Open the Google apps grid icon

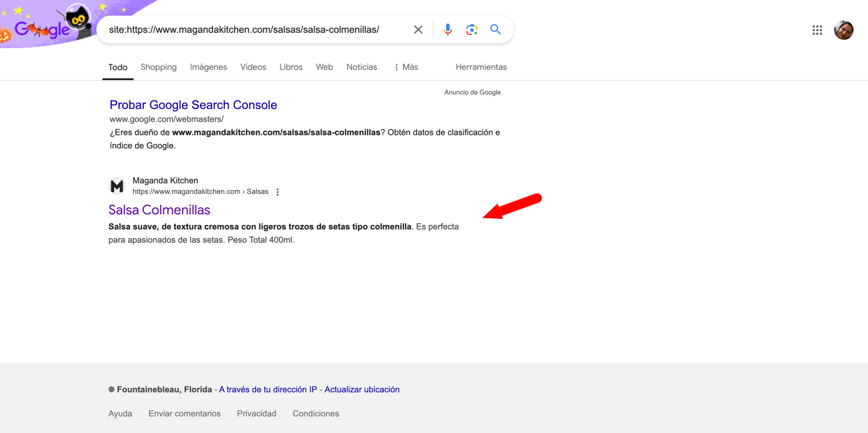[817, 30]
